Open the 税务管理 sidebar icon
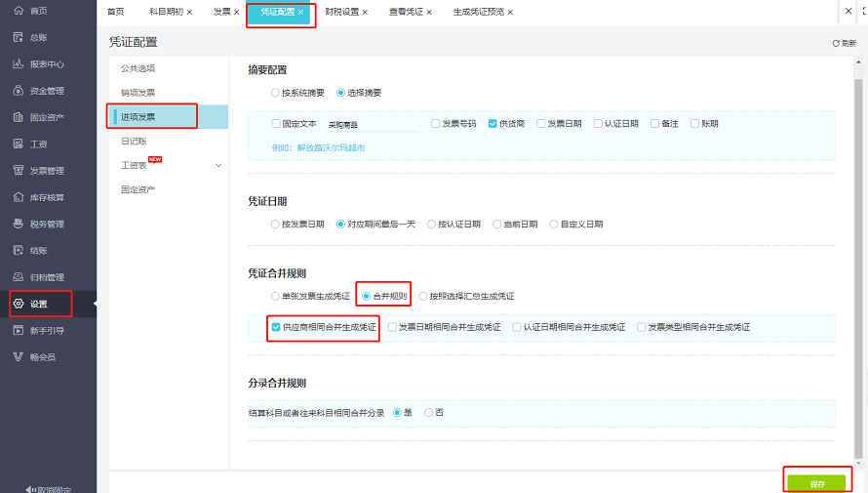Screen dimensions: 868x493 19,224
